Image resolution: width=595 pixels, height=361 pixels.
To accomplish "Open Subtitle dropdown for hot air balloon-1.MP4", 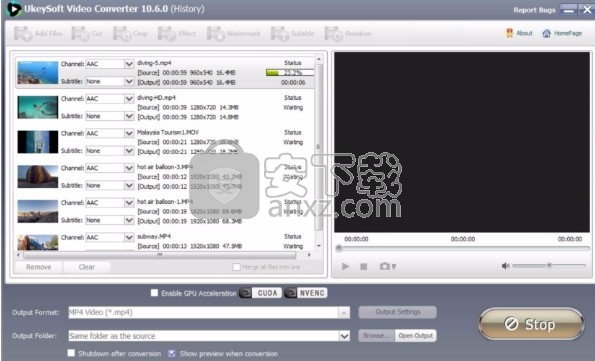I will tap(129, 220).
